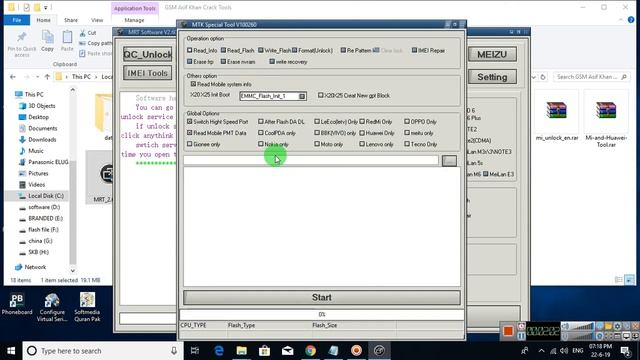Tick the Nokia only checkbox
Image resolution: width=640 pixels, height=360 pixels.
pyautogui.click(x=261, y=144)
